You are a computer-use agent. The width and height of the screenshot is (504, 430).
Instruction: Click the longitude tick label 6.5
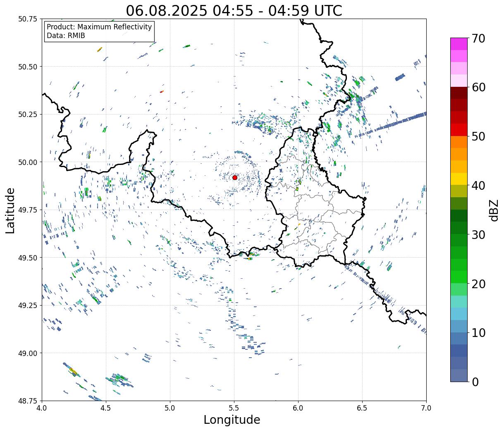pyautogui.click(x=362, y=408)
